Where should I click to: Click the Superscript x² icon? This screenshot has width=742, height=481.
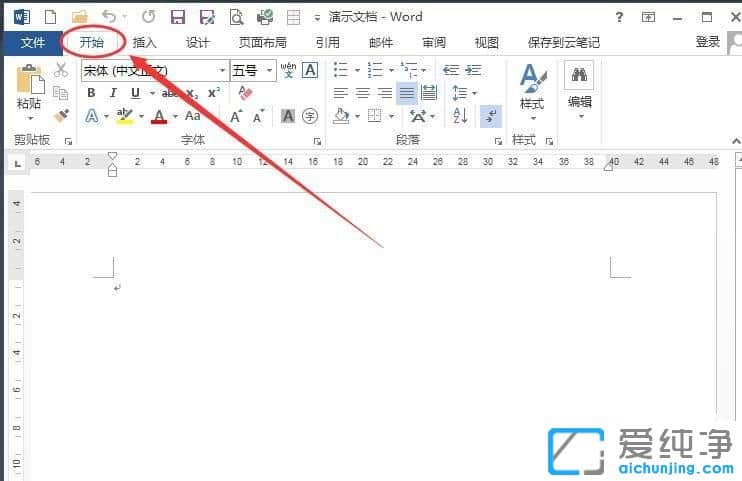click(x=214, y=92)
